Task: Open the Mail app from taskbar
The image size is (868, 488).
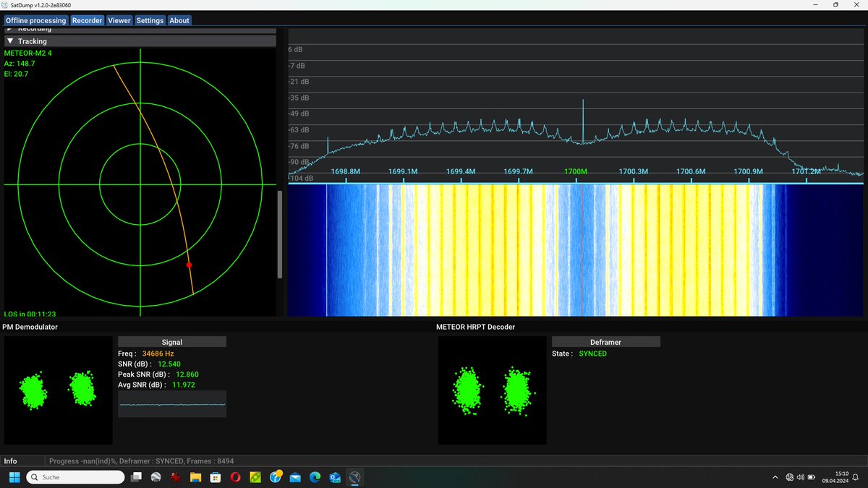Action: (x=295, y=477)
